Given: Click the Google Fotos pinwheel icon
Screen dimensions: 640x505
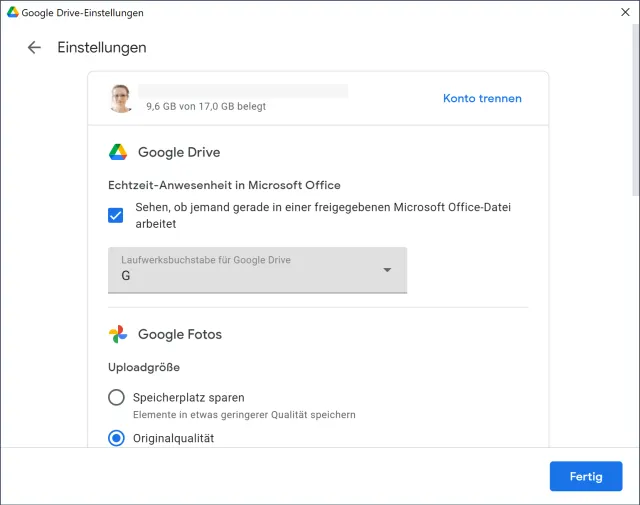Looking at the screenshot, I should [118, 334].
